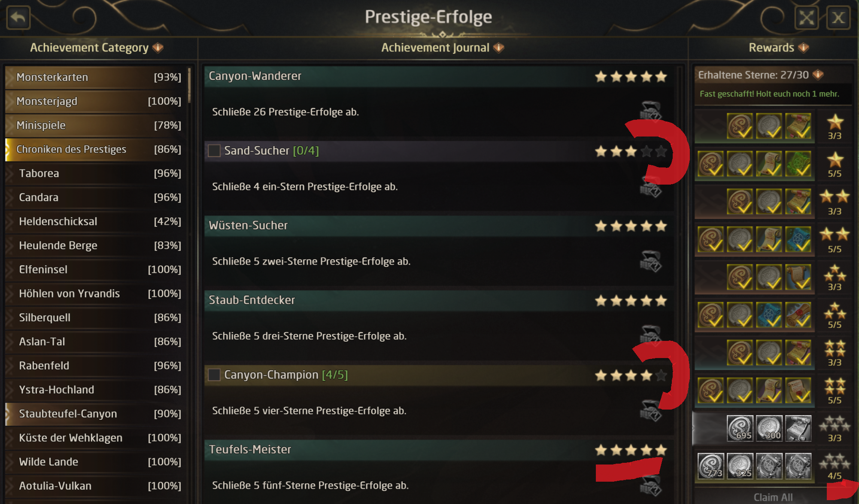Viewport: 859px width, 504px height.
Task: Click the 300 silver coin reward
Action: click(769, 428)
